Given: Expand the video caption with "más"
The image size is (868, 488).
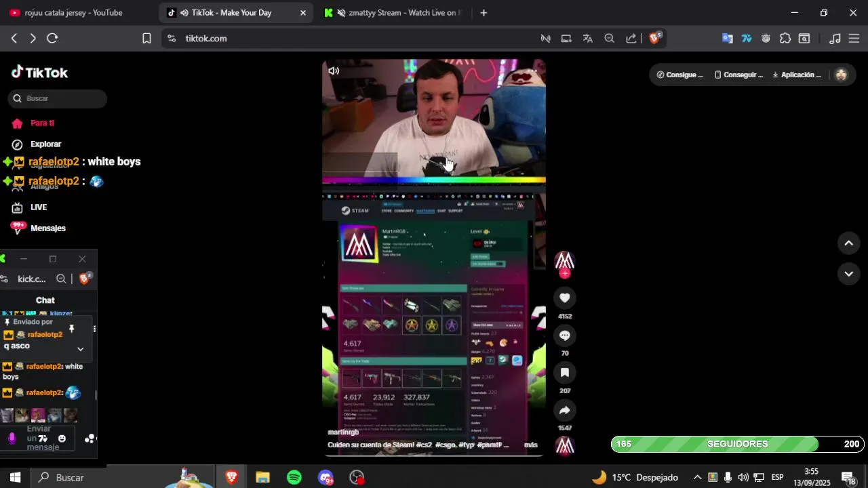Looking at the screenshot, I should 530,445.
